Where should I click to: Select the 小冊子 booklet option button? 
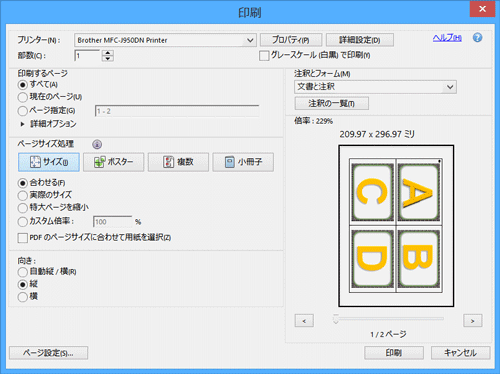coord(243,162)
